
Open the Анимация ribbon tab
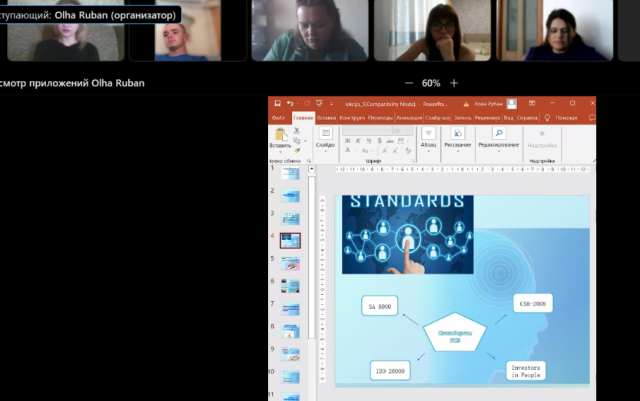coord(409,118)
